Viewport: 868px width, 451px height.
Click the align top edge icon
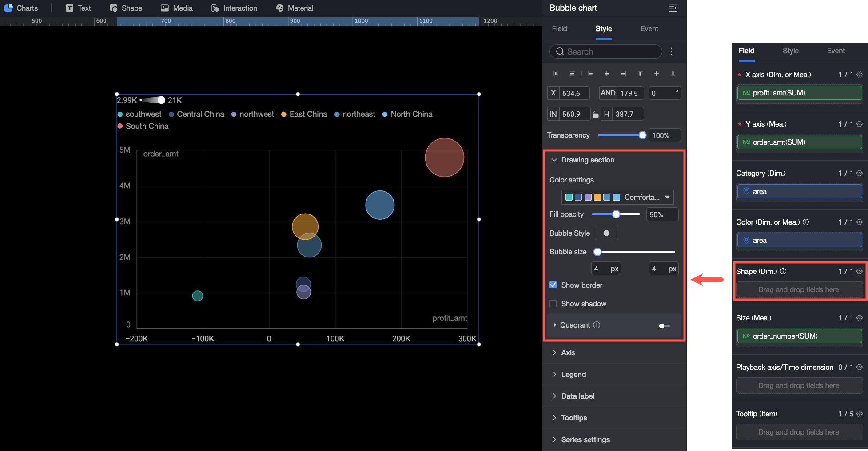640,74
